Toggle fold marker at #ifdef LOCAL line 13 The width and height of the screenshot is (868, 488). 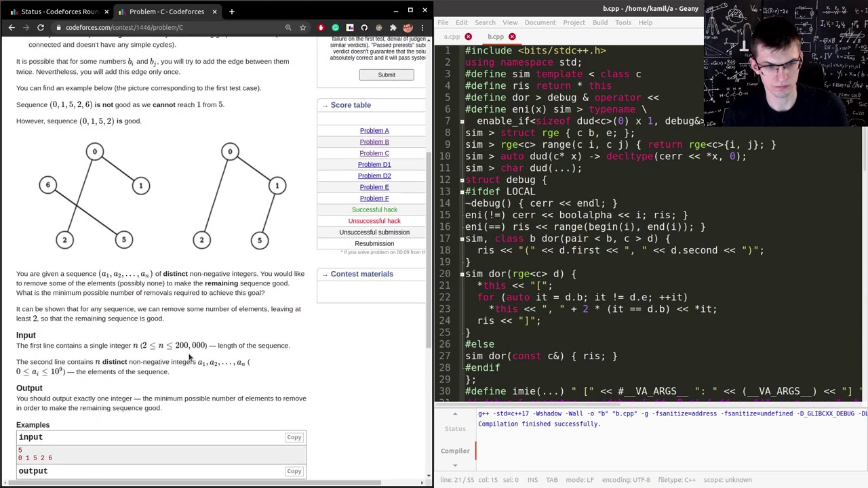462,191
